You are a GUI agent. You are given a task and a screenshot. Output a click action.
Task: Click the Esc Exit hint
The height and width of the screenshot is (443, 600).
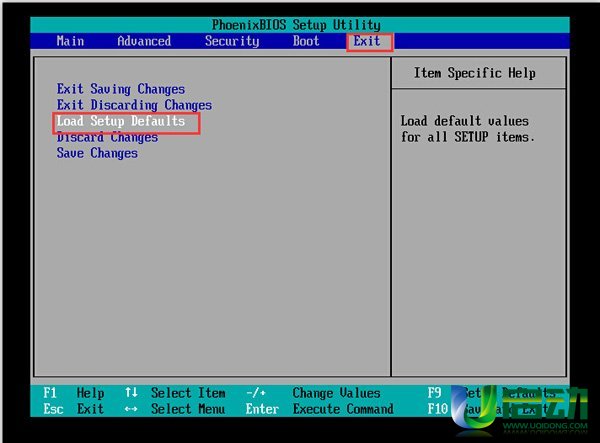click(73, 409)
